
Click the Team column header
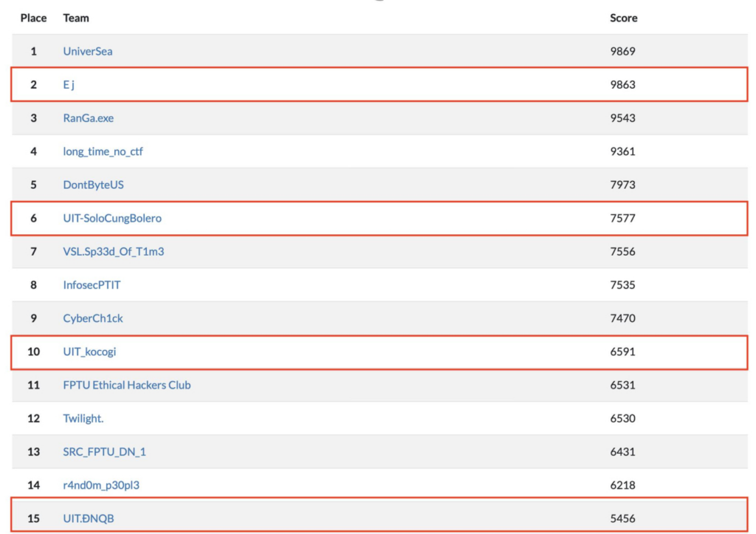[x=76, y=18]
